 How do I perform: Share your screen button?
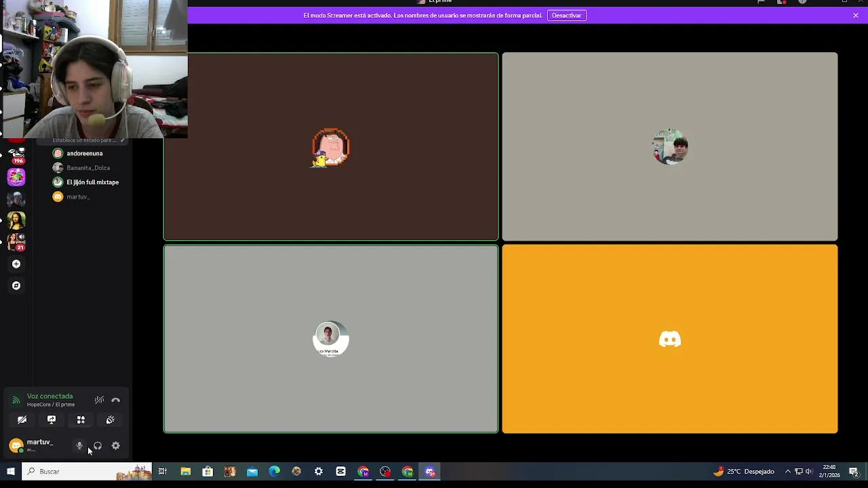click(52, 420)
